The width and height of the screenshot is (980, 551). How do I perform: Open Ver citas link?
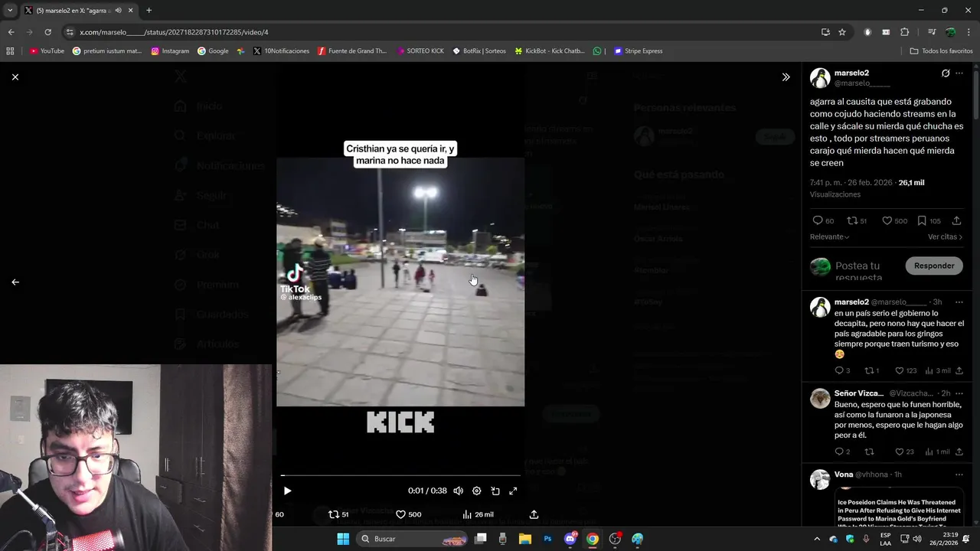click(945, 236)
